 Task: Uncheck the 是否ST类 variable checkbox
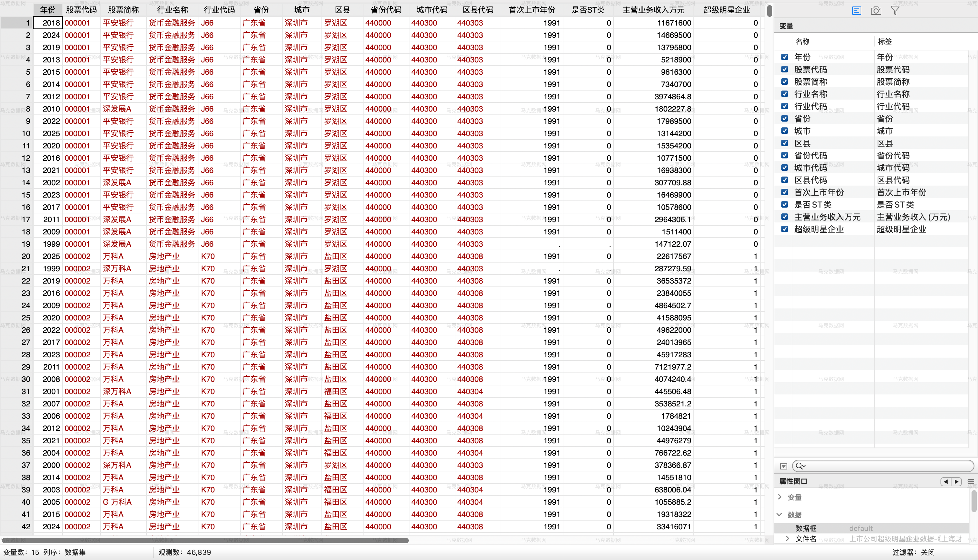785,205
